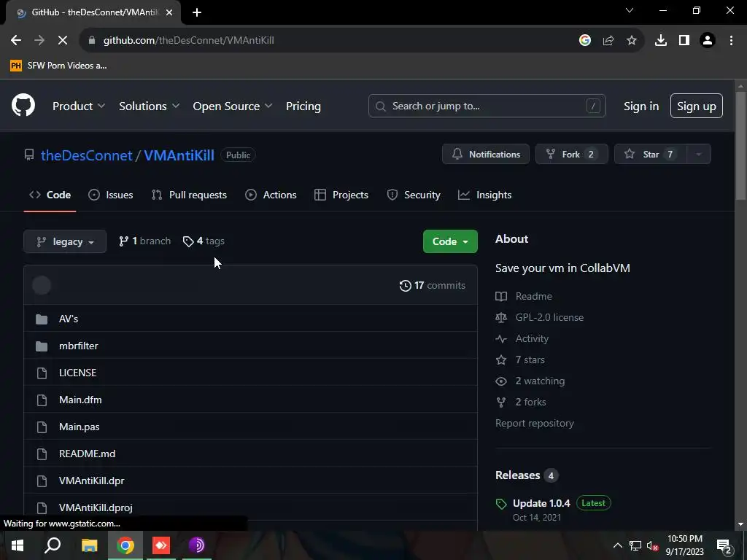View the 2 forks link
747x560 pixels.
(521, 402)
